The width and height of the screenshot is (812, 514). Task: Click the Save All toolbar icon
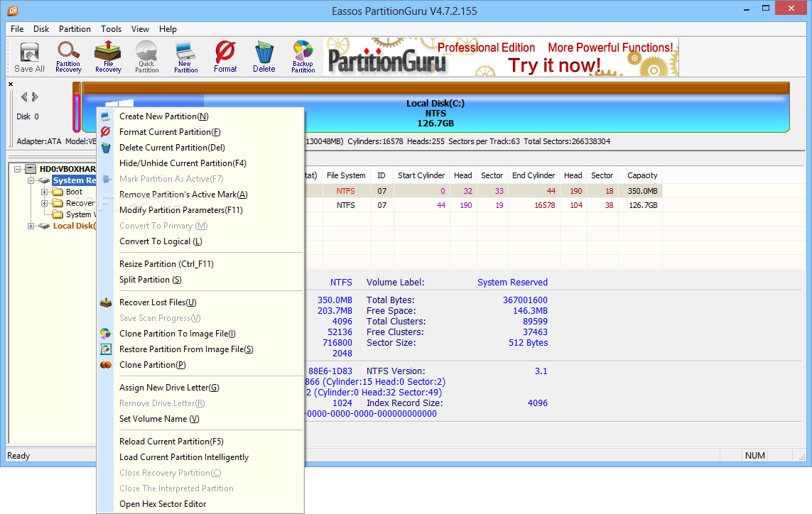pos(30,58)
